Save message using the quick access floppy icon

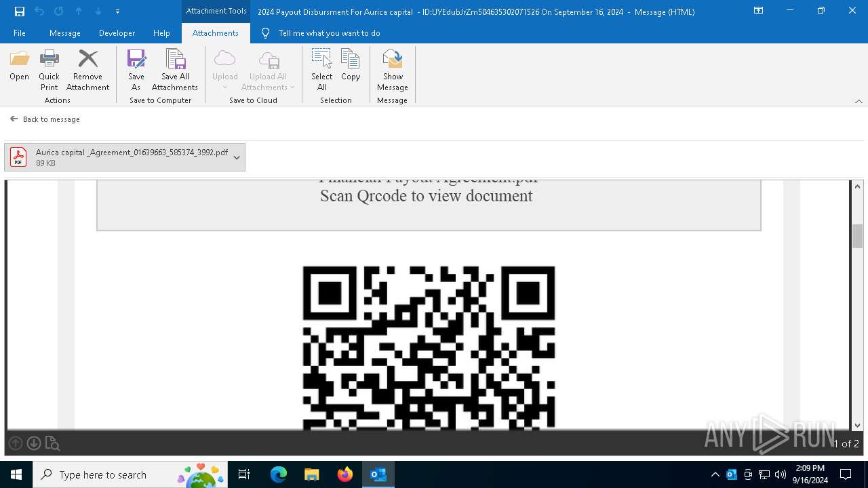click(20, 12)
